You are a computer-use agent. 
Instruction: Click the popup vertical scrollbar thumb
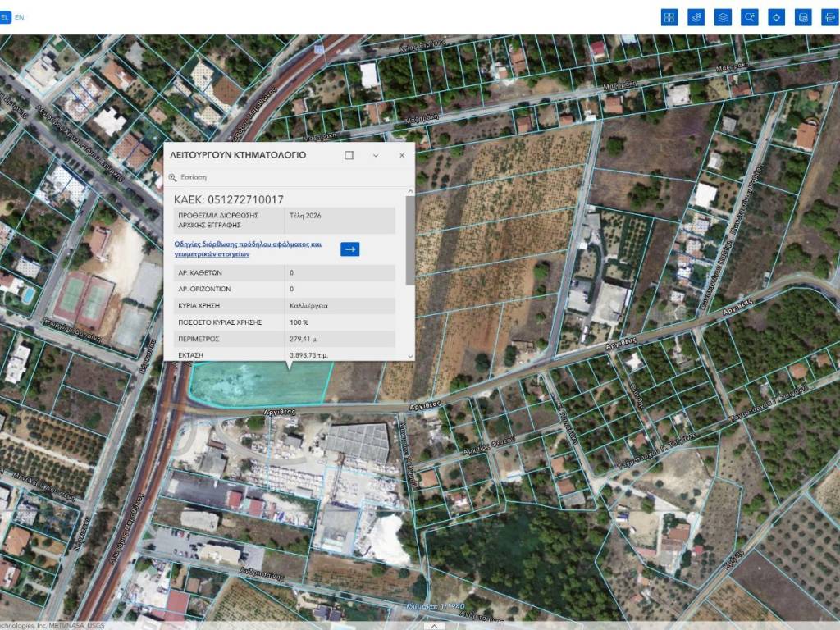(410, 240)
